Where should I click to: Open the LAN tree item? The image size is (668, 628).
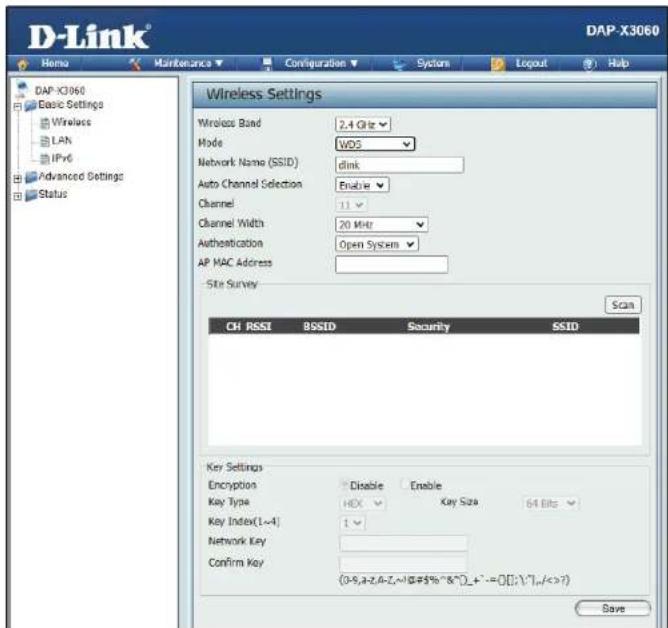[61, 141]
